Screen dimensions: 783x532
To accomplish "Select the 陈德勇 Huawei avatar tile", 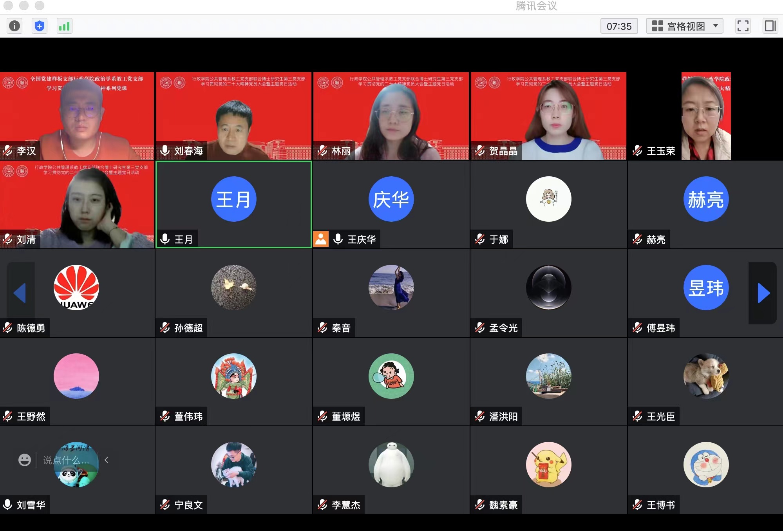I will pyautogui.click(x=76, y=288).
